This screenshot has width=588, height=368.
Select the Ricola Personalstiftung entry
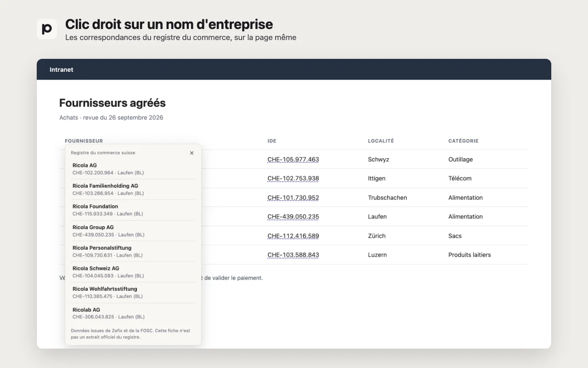pyautogui.click(x=133, y=251)
